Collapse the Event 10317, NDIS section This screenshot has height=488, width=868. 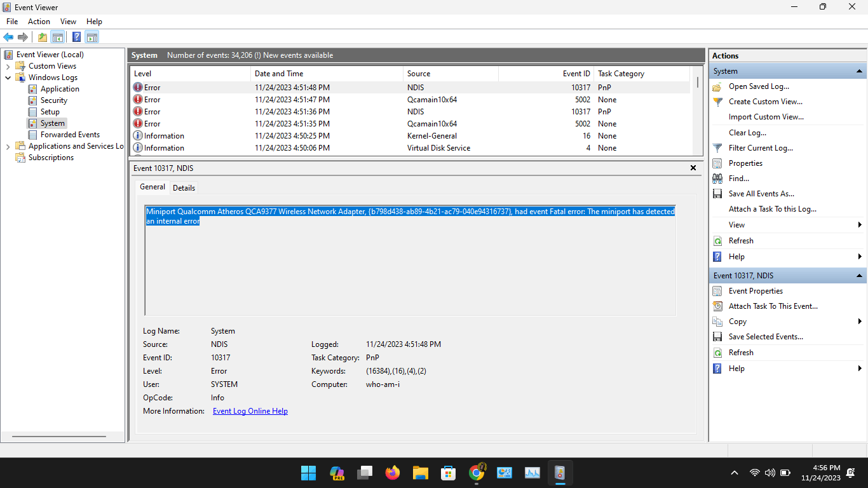[x=859, y=276]
